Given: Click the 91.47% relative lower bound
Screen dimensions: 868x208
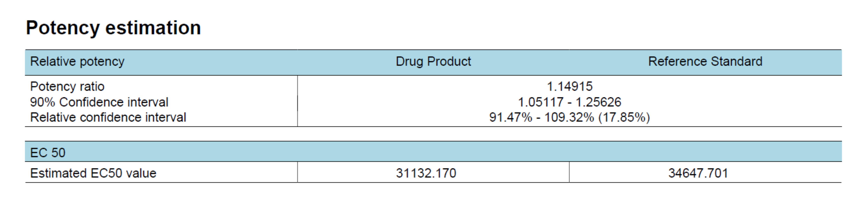Looking at the screenshot, I should pyautogui.click(x=510, y=117).
